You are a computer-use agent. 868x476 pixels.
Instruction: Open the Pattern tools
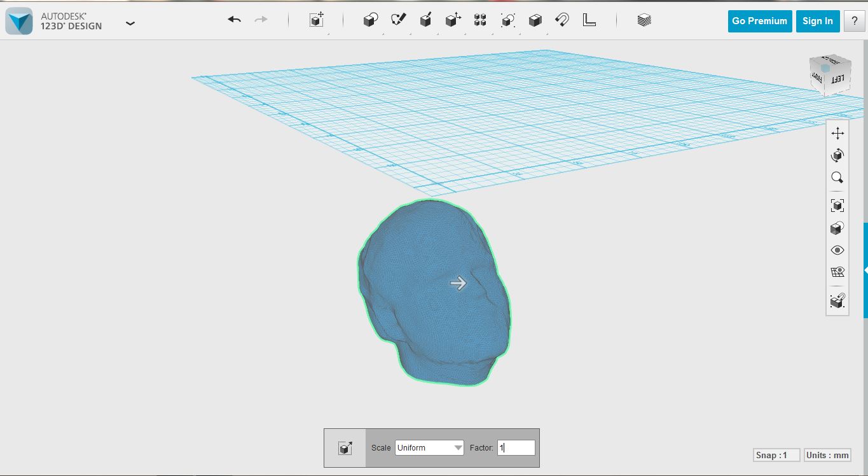tap(480, 20)
